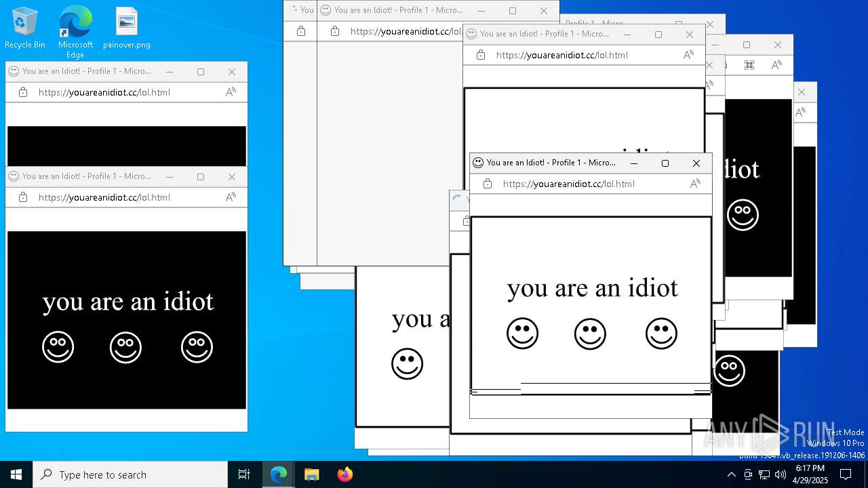Click the smiley favicon in the frontmost title bar

(478, 163)
